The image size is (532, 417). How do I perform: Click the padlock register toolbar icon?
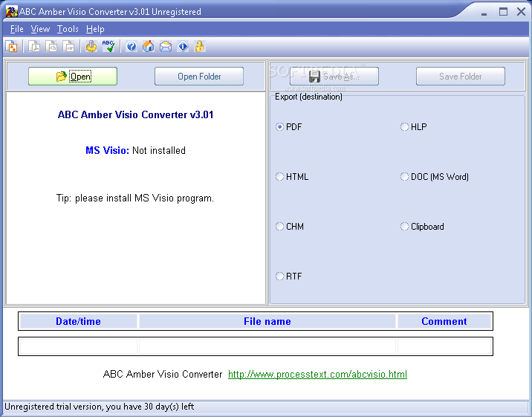coord(199,46)
